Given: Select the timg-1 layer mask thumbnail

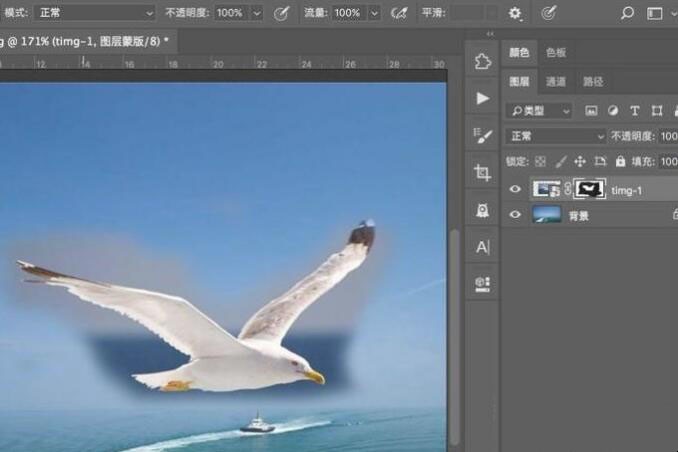Looking at the screenshot, I should pos(591,188).
